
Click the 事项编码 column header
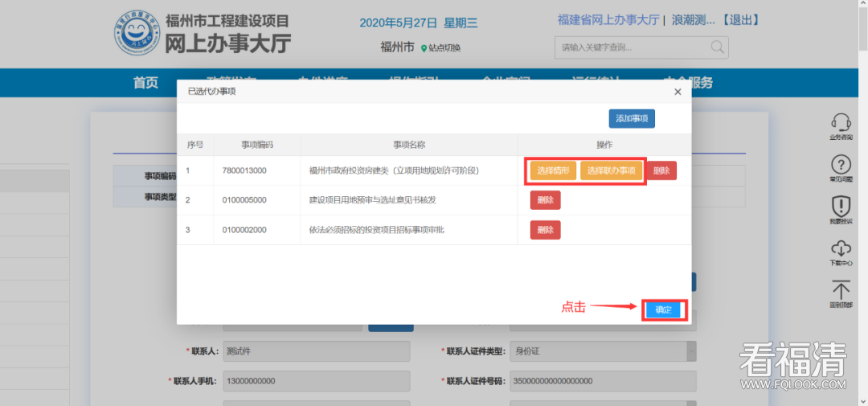257,145
